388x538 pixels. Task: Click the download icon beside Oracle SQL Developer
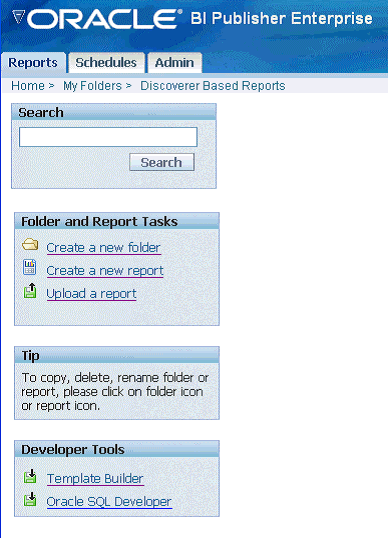(30, 499)
